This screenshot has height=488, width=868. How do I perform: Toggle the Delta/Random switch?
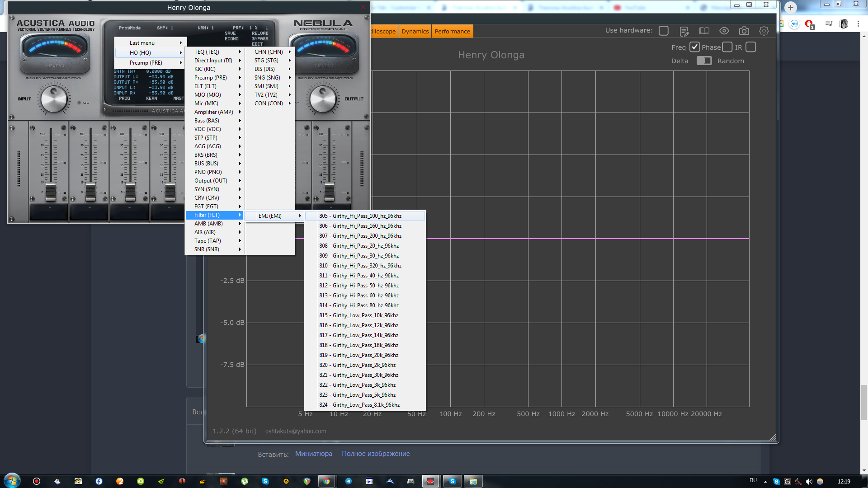click(703, 61)
